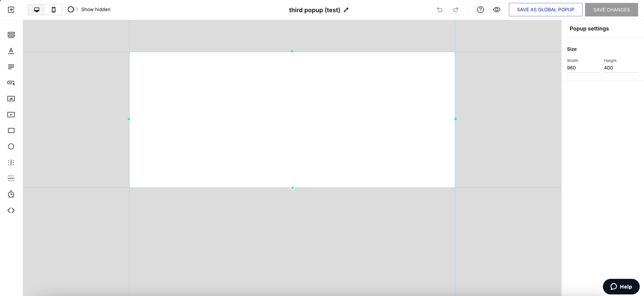Add a paragraph text element
This screenshot has height=296, width=644.
[x=11, y=67]
